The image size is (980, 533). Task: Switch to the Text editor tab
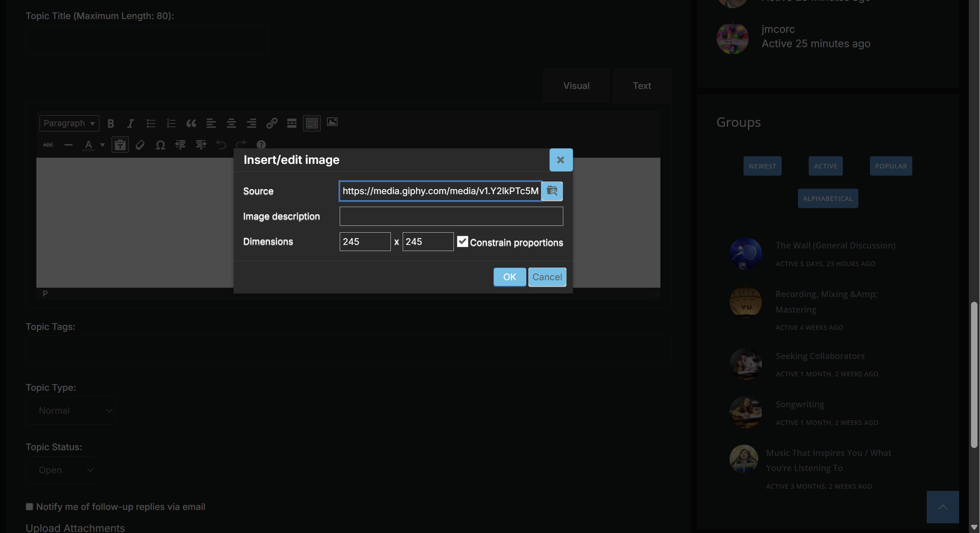(x=642, y=86)
